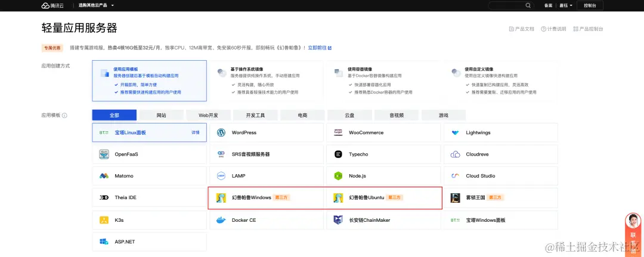Click the search magnifier icon

pyautogui.click(x=528, y=5)
